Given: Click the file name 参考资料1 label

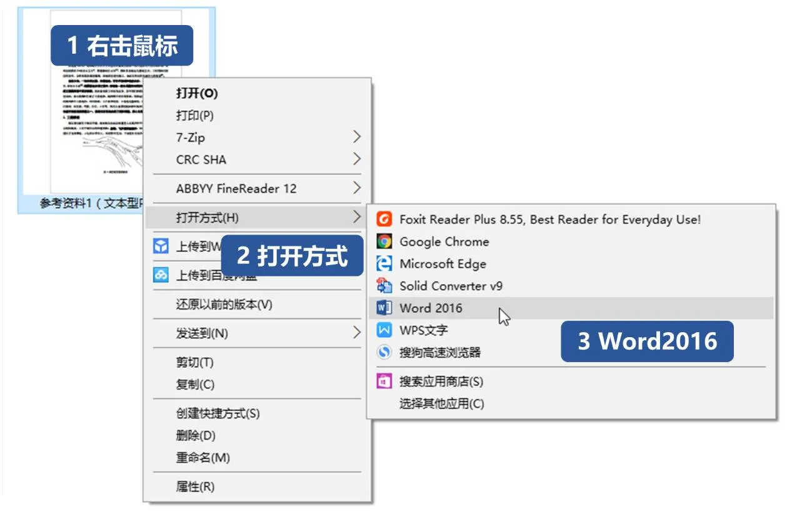Looking at the screenshot, I should coord(93,204).
